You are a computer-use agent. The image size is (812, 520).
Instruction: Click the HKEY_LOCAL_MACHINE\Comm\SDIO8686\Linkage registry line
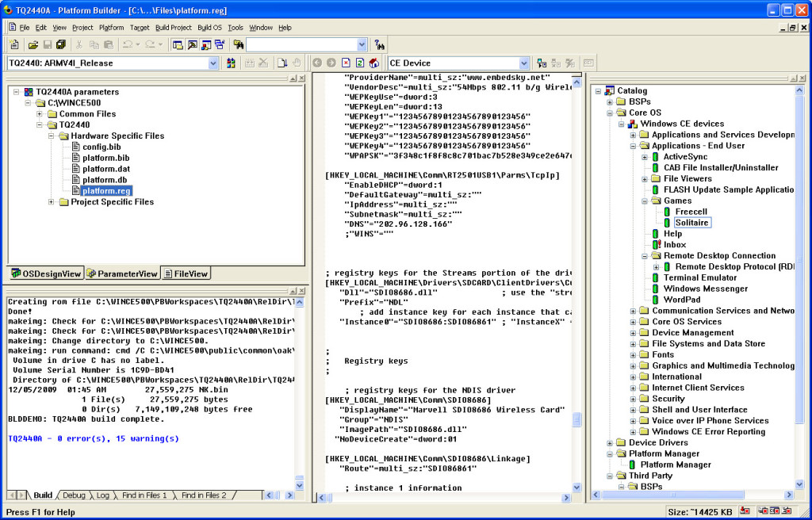427,459
